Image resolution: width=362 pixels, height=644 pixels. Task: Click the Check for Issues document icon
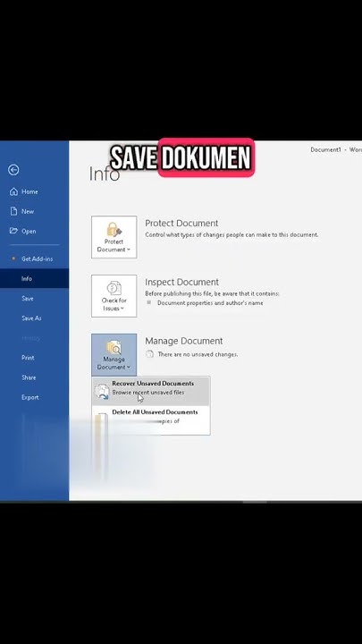tap(114, 288)
